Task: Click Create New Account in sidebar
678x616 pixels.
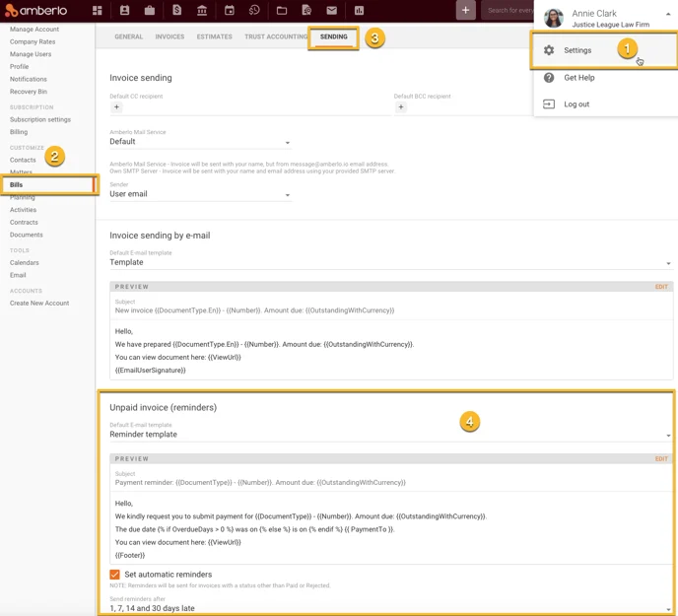Action: tap(39, 304)
